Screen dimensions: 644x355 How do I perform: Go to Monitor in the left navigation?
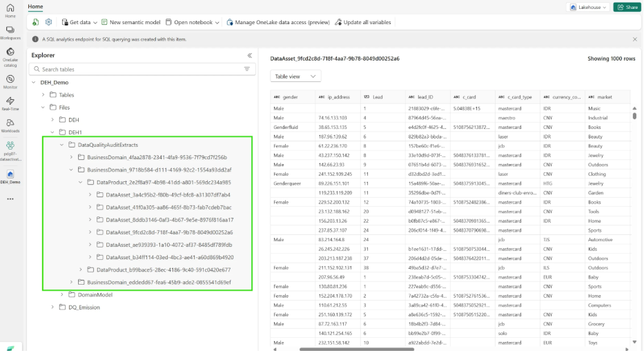[x=10, y=80]
